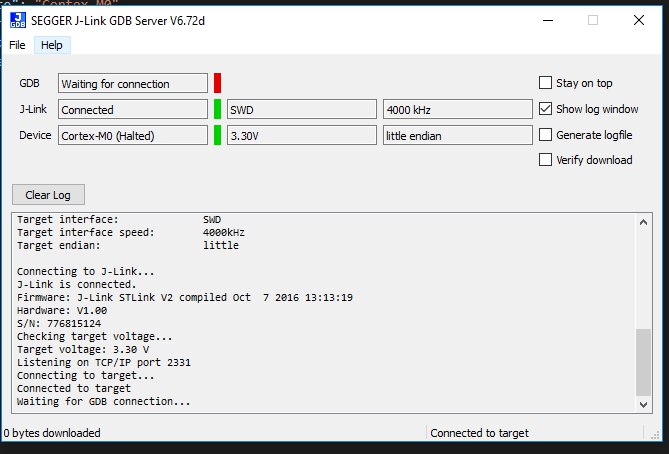The image size is (669, 454).
Task: Click the 3.30V voltage field
Action: click(x=302, y=135)
